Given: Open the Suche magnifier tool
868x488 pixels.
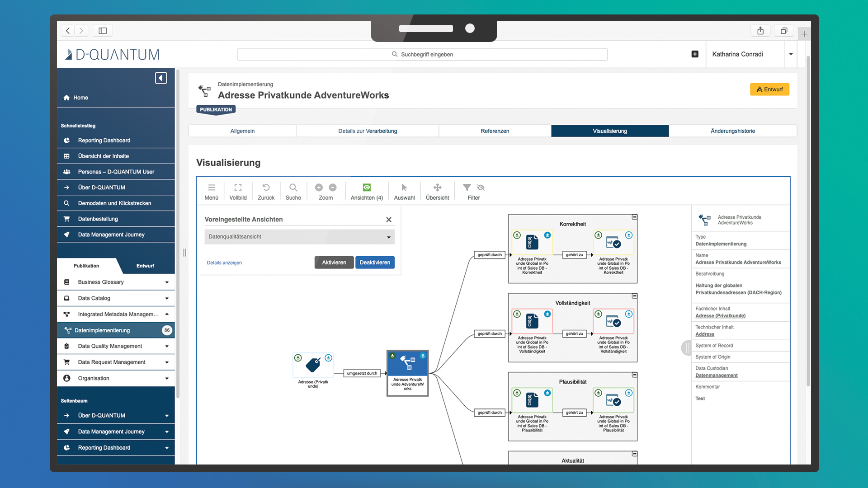Looking at the screenshot, I should pos(293,188).
